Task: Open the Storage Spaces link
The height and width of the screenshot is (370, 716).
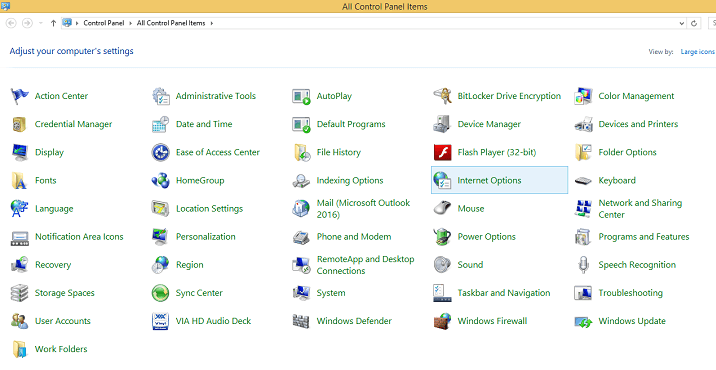Action: coord(65,293)
